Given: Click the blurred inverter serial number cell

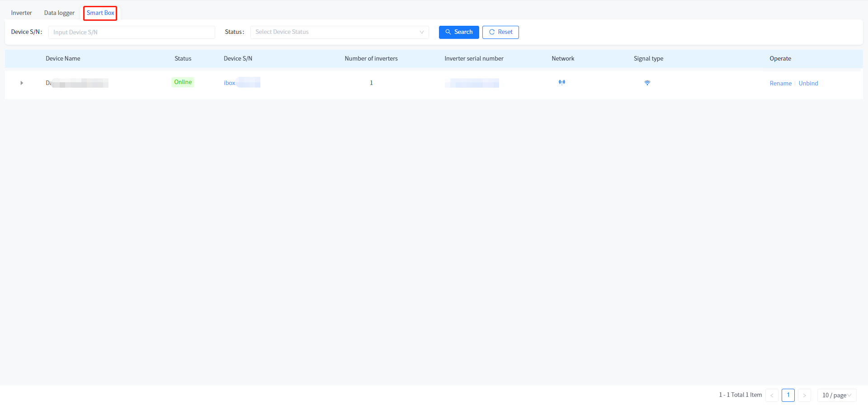Looking at the screenshot, I should (x=472, y=83).
